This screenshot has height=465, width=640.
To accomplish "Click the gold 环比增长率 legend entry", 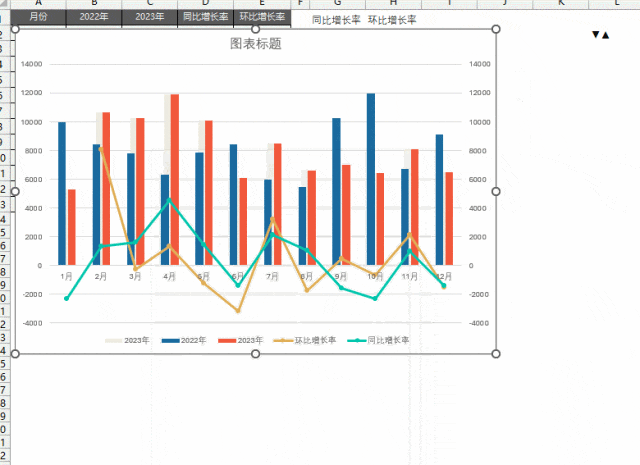I will pyautogui.click(x=304, y=340).
